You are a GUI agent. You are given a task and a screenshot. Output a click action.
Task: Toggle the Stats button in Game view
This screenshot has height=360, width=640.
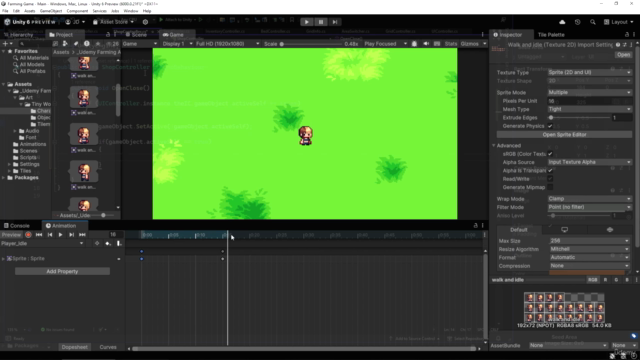[x=451, y=44]
